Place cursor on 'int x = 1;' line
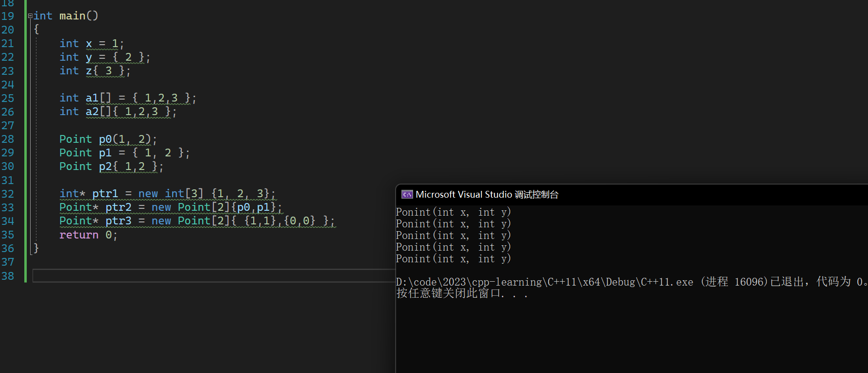 tap(92, 44)
